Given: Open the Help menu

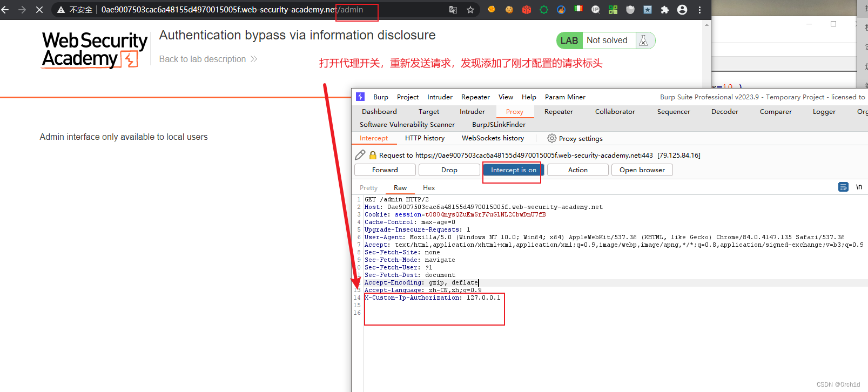Looking at the screenshot, I should (529, 97).
